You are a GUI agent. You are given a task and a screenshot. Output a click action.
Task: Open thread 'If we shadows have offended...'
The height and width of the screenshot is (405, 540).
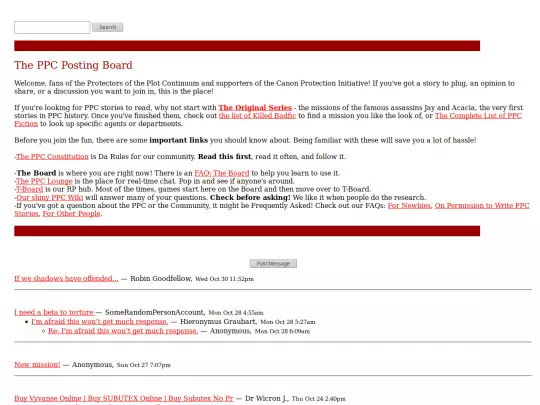(x=66, y=279)
